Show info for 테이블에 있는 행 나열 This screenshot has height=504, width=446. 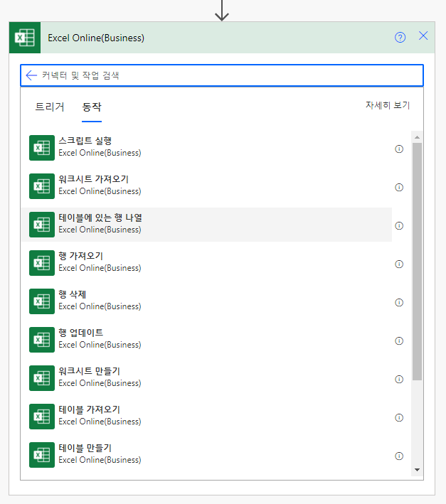click(x=399, y=225)
